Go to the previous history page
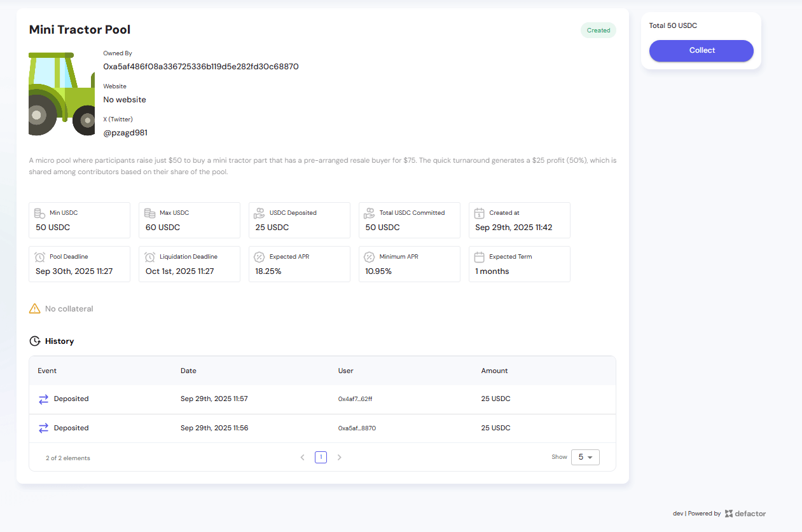 point(303,457)
